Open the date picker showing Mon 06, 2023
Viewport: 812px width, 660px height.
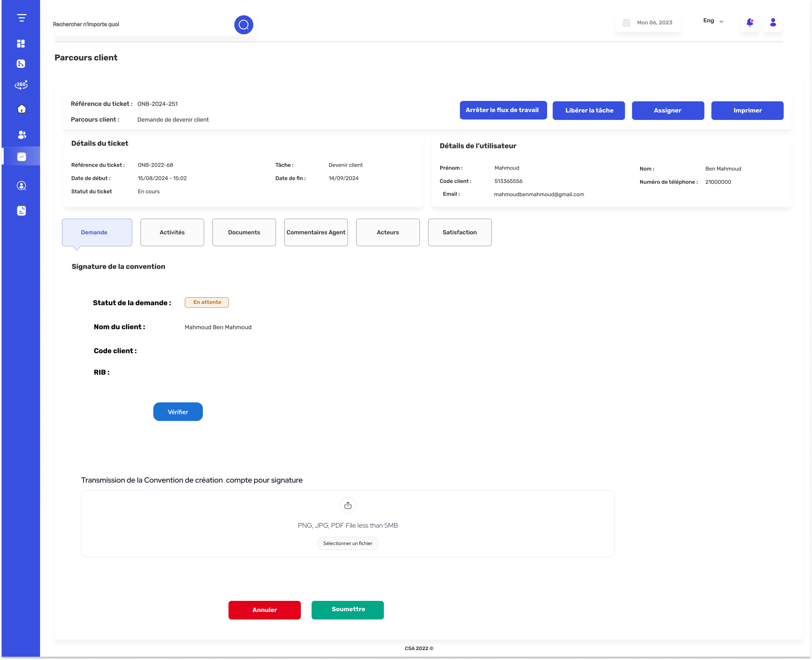pyautogui.click(x=648, y=22)
